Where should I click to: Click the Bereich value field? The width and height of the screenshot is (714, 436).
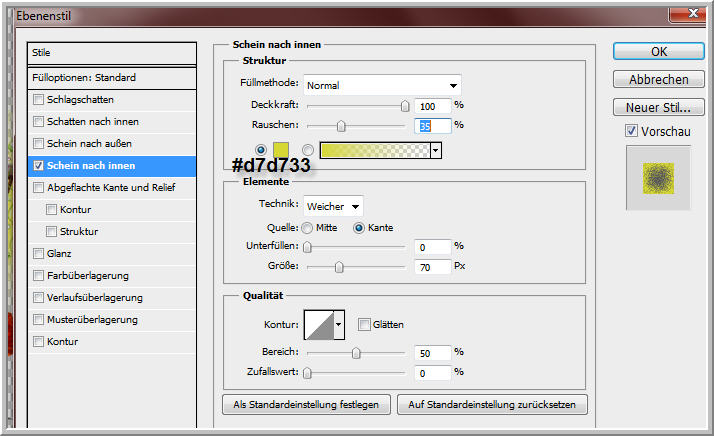coord(433,353)
